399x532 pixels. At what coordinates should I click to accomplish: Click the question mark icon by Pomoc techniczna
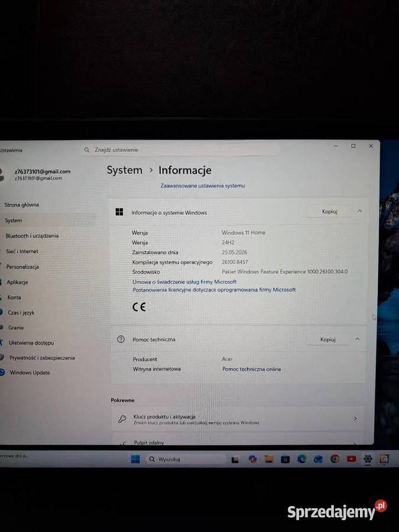pyautogui.click(x=121, y=339)
